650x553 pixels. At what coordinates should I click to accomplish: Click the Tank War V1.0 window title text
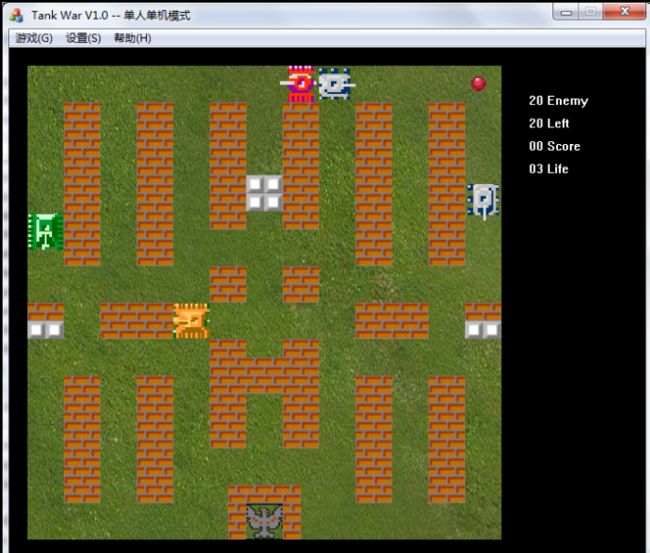point(111,16)
